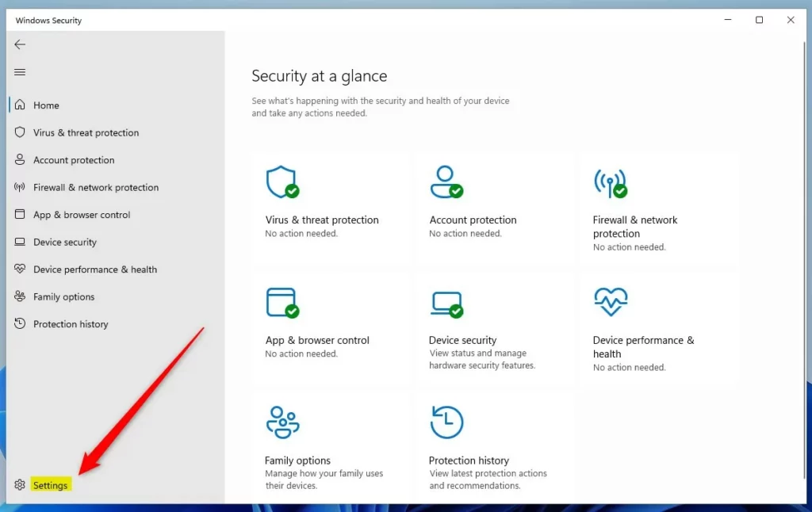The image size is (812, 512).
Task: Close the Windows Security window
Action: pos(791,20)
